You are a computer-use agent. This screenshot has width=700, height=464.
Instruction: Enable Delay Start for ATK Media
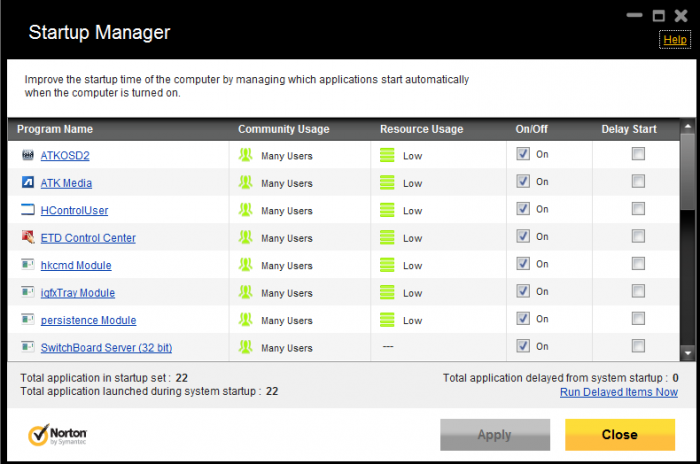(638, 182)
